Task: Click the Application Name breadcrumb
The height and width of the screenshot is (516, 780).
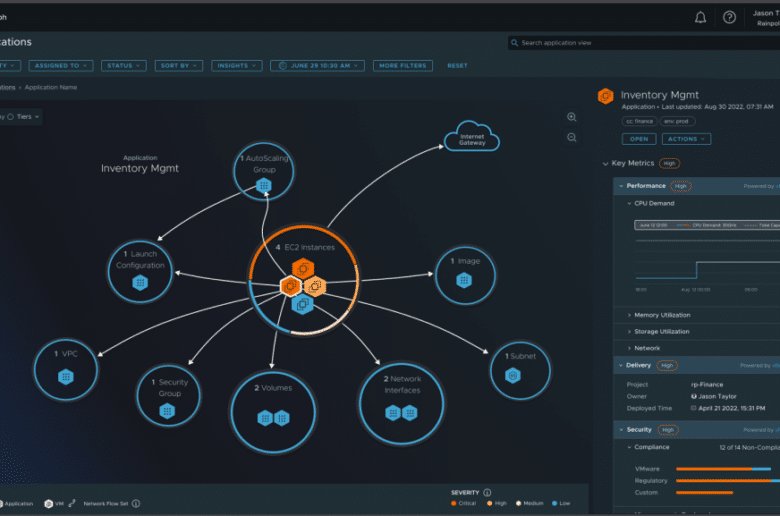Action: (51, 88)
